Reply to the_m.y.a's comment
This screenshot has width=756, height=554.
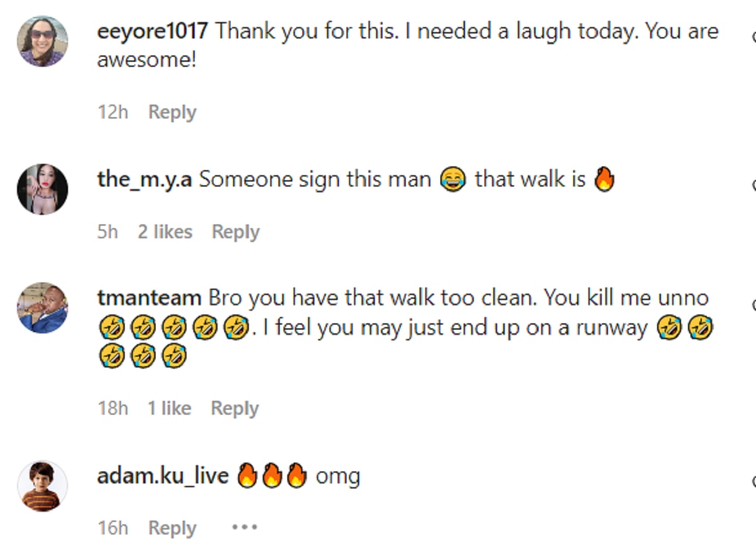[236, 232]
